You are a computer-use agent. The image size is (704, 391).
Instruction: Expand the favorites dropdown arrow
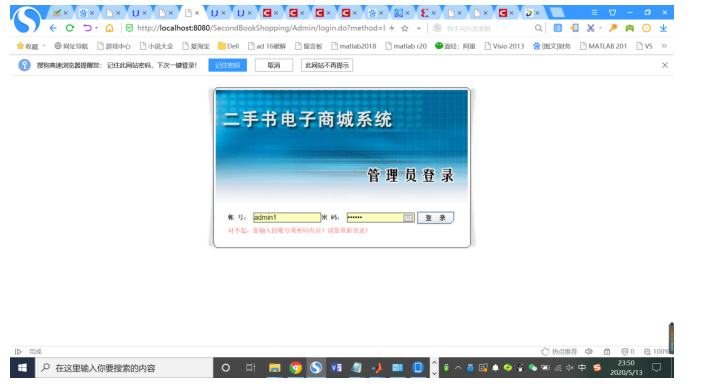click(44, 46)
